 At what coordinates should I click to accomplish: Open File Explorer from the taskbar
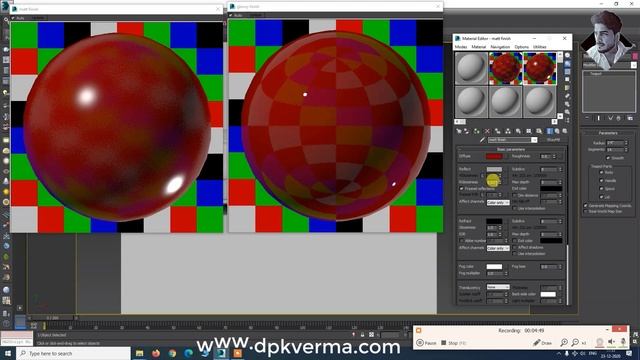coord(140,353)
